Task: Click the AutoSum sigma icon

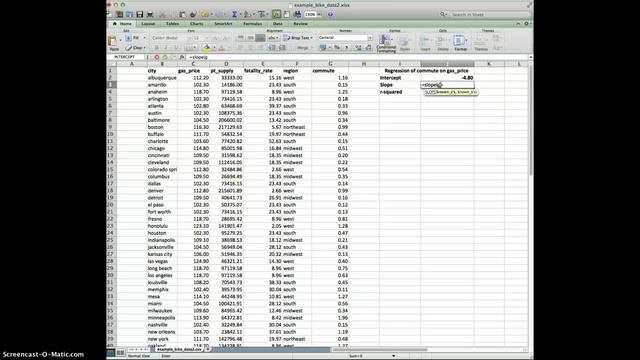Action: pos(234,14)
